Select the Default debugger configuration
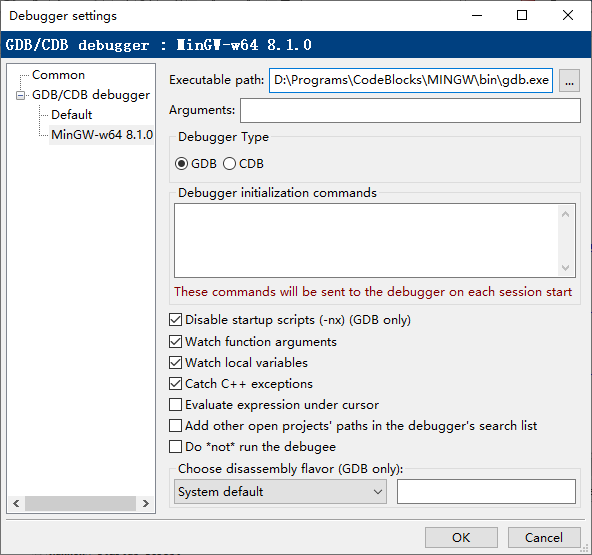Viewport: 592px width, 555px height. pos(72,115)
